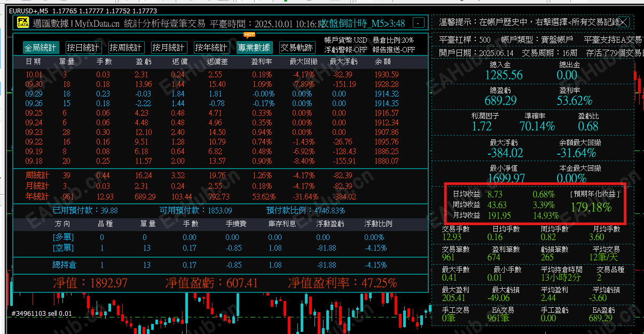Click the 可用預付款：1853.09 text
The width and height of the screenshot is (644, 334).
pyautogui.click(x=196, y=211)
